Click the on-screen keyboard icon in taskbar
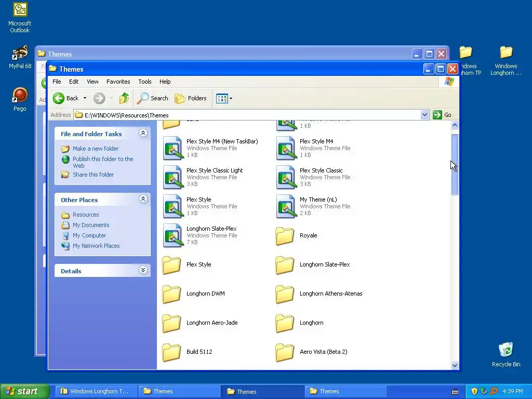This screenshot has height=399, width=532. pos(455,392)
